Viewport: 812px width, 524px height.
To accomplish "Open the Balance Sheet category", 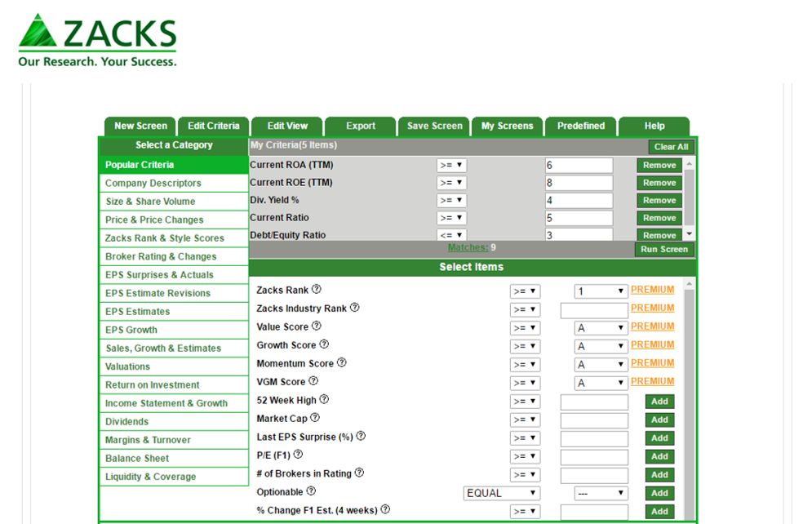I will tap(174, 458).
